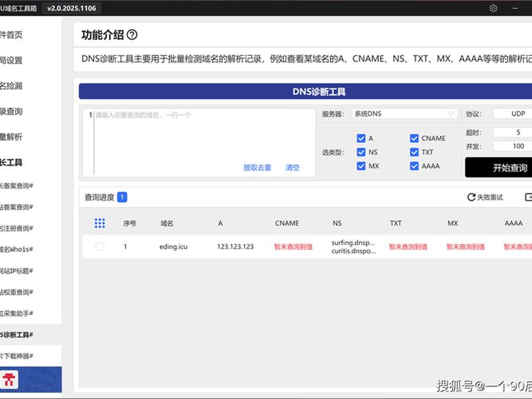Click the 123.123.123 A record cell

[235, 247]
